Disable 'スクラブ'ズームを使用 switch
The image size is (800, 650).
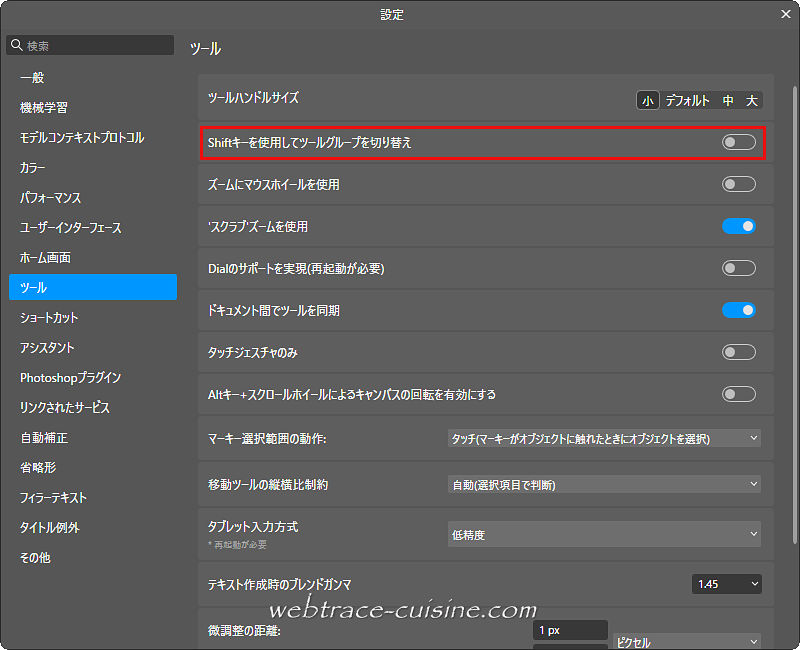coord(738,227)
